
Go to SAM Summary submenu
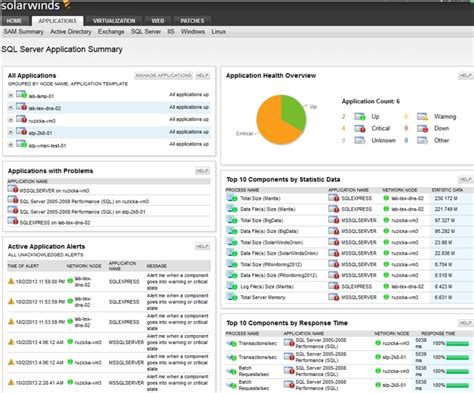click(24, 32)
